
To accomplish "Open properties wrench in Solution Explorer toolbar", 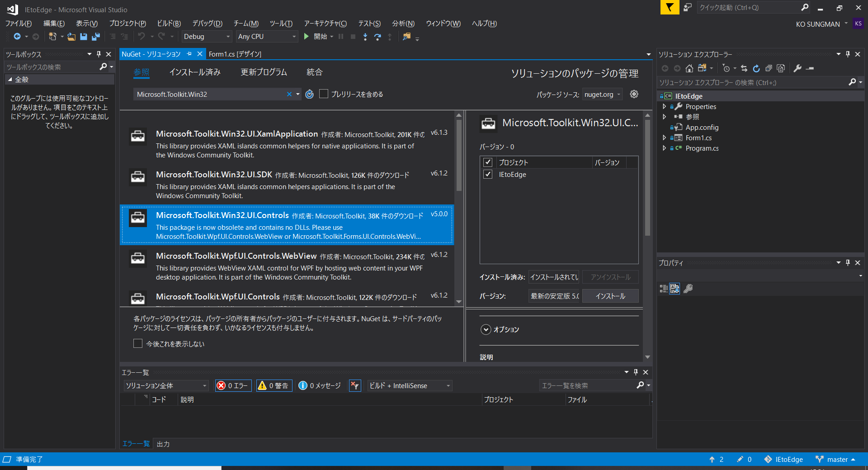I will 797,68.
